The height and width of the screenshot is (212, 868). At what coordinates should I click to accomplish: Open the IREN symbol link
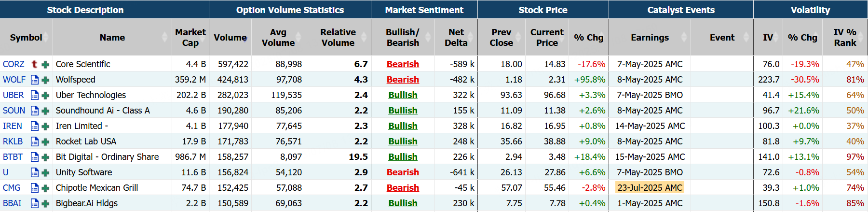13,126
